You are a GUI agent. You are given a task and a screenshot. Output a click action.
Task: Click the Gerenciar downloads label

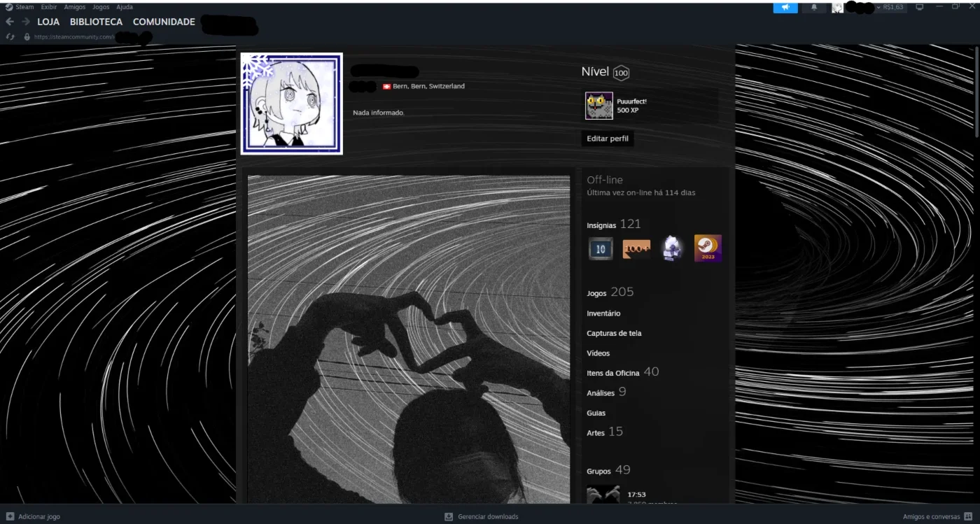tap(488, 516)
